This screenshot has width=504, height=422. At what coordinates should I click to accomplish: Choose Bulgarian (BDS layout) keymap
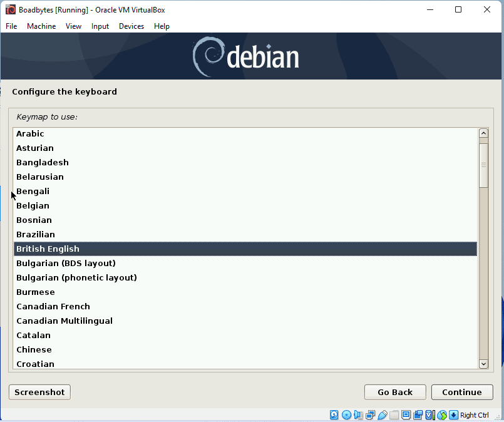(245, 264)
